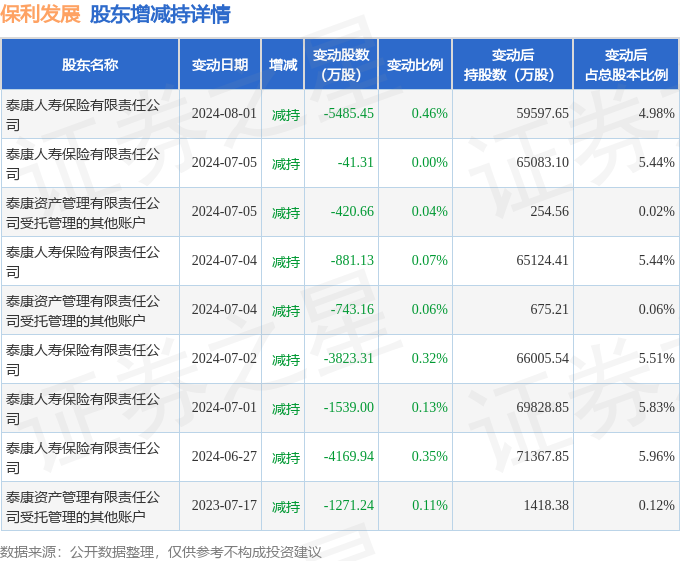Click the orange 保利发展 title text

[x=40, y=14]
